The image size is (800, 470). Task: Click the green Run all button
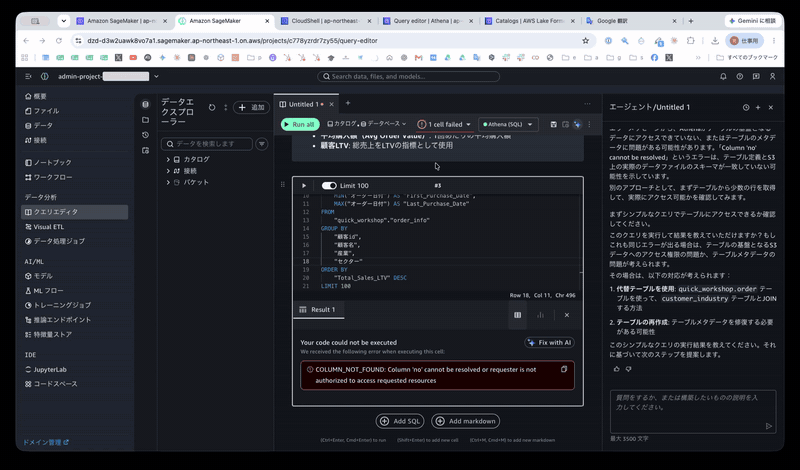(x=300, y=125)
